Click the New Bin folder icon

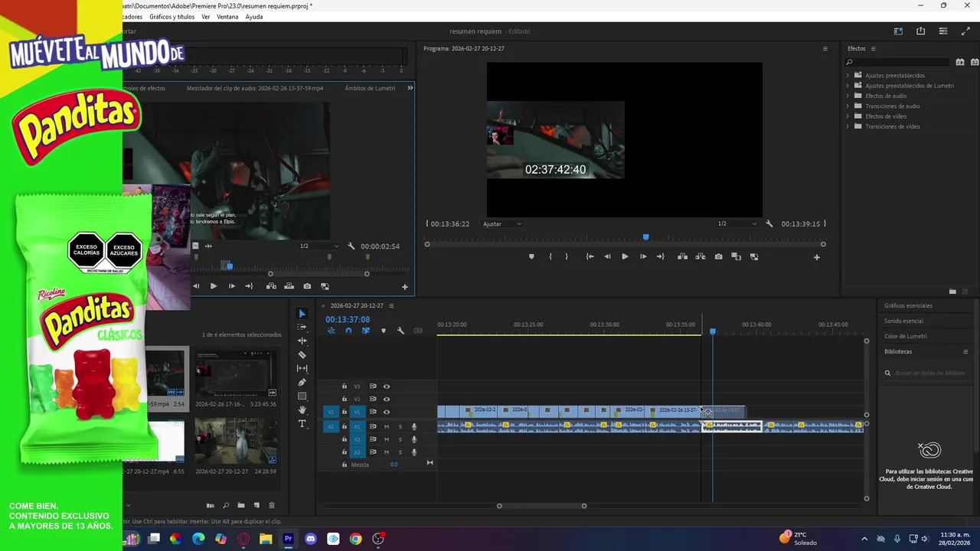[241, 506]
